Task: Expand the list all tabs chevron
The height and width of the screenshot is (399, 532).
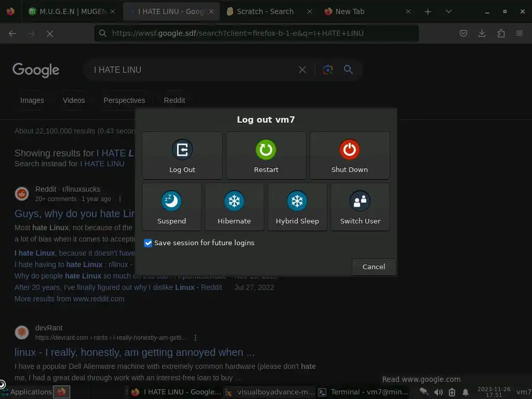Action: (x=448, y=11)
